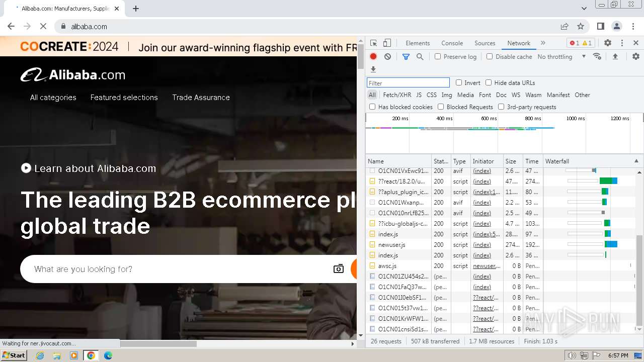The height and width of the screenshot is (362, 644).
Task: Tick the Invert filter checkbox
Action: (x=459, y=82)
